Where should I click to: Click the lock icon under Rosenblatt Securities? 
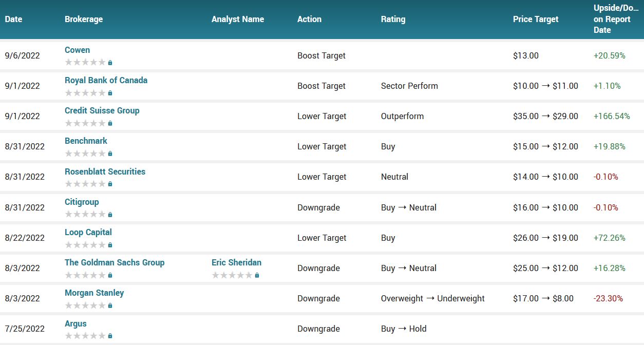110,184
